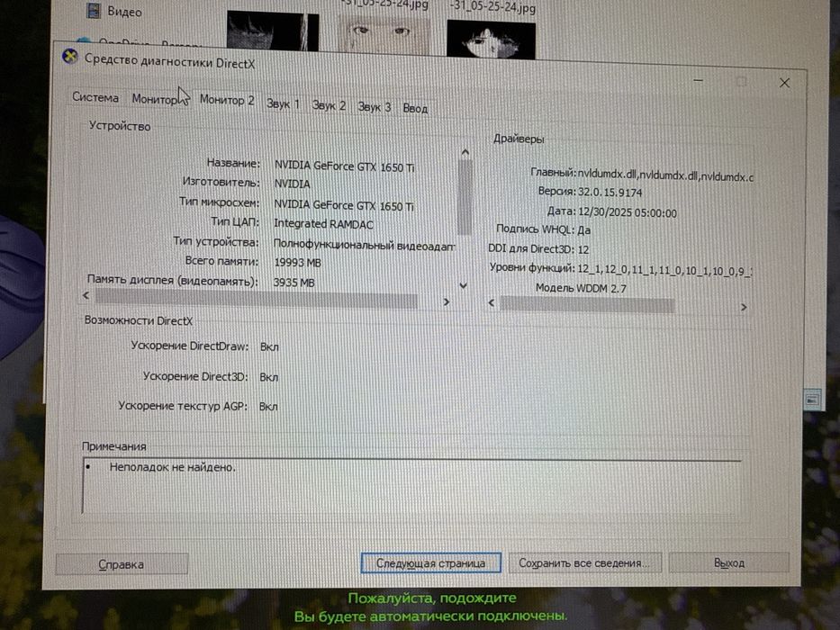Open the Звук 3 tab
Viewport: 840px width, 630px height.
(x=374, y=107)
